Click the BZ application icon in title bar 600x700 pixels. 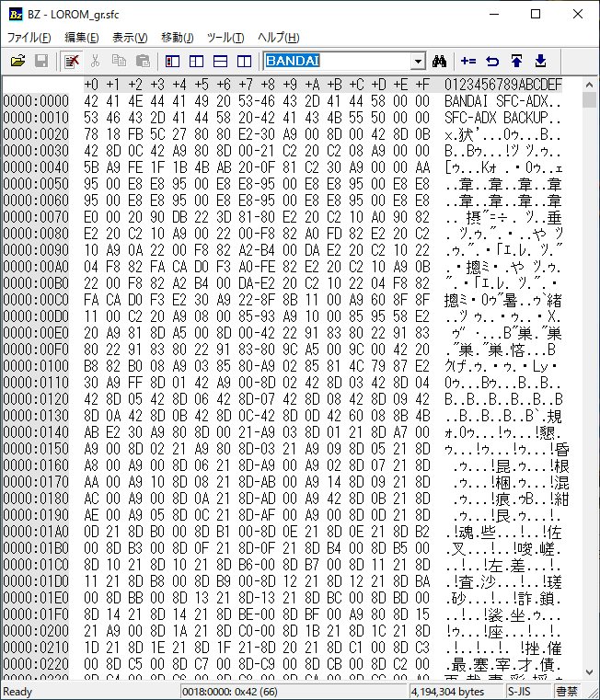click(16, 15)
